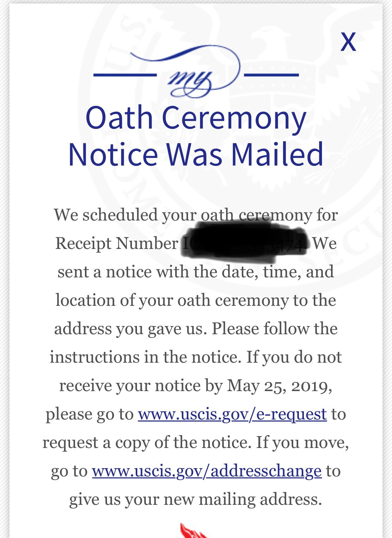Click 'We scheduled your oath ceremony for' line

(x=196, y=215)
